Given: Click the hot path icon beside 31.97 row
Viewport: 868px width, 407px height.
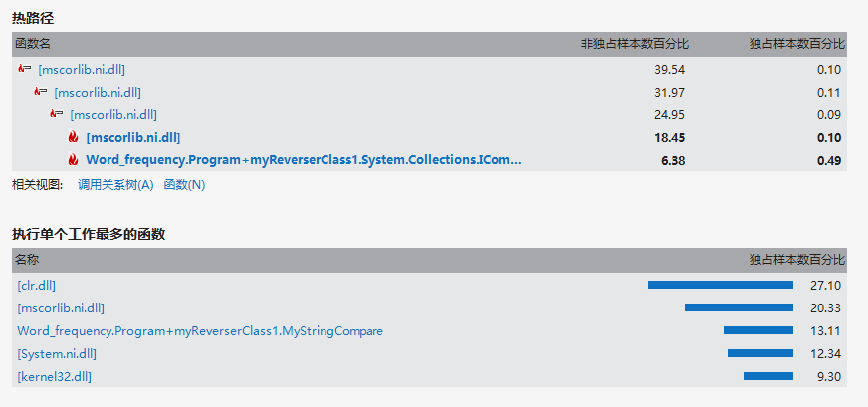Looking at the screenshot, I should point(40,92).
